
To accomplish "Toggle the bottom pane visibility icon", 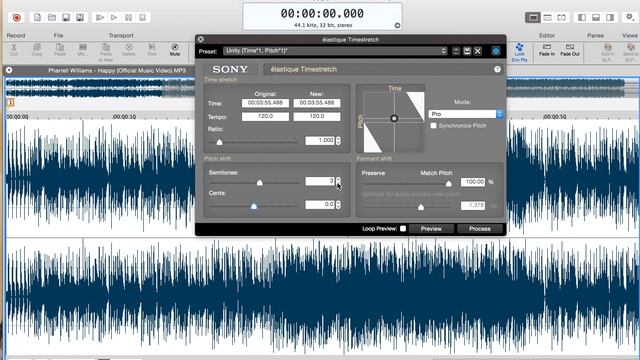I will (596, 18).
